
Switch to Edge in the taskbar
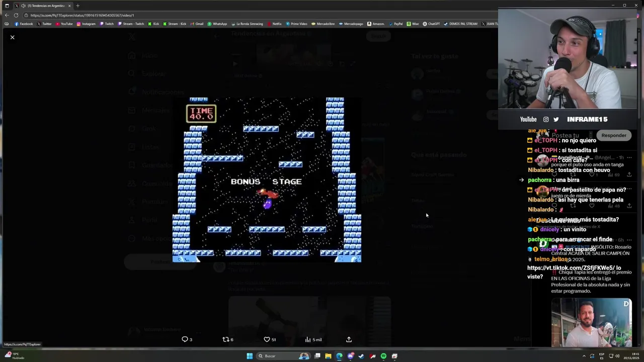(339, 356)
